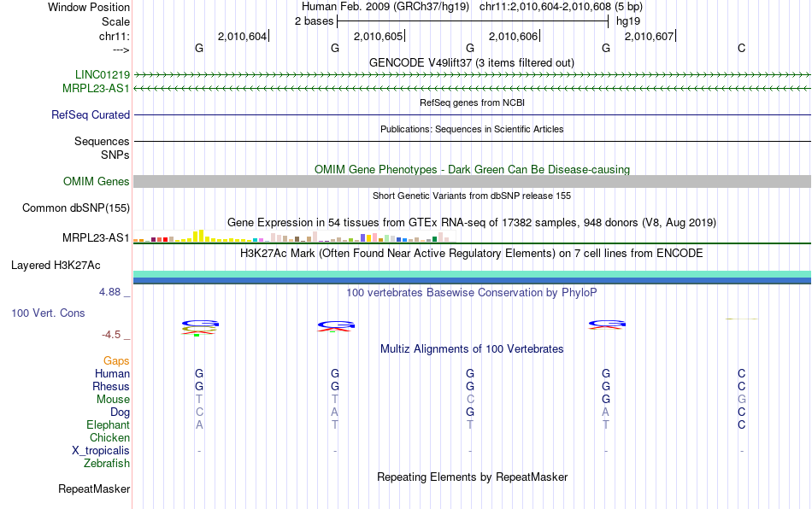Open the RefSeq Curated track label
812x509 pixels.
90,114
